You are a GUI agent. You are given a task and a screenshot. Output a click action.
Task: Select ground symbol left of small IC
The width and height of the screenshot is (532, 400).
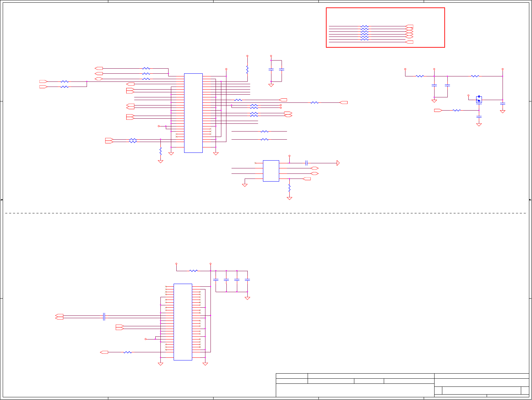click(245, 185)
